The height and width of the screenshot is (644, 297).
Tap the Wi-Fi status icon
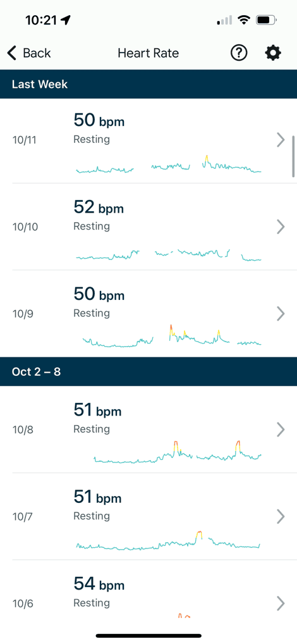click(x=245, y=20)
